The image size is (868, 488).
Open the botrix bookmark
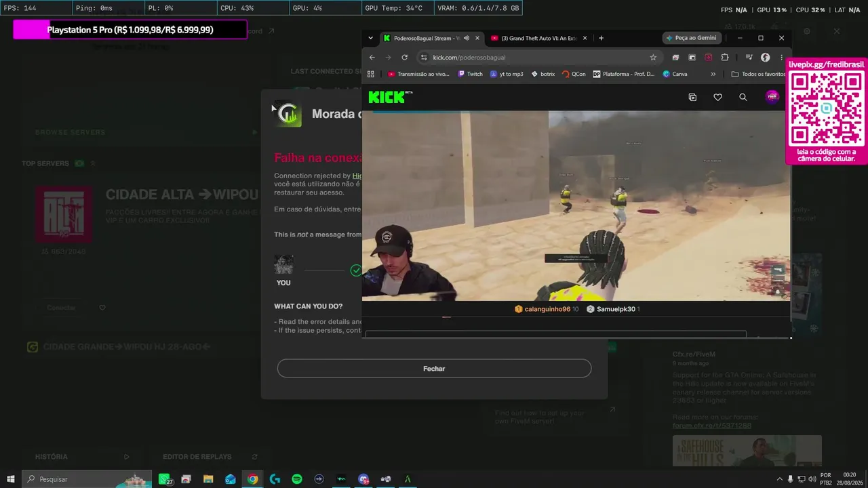coord(542,74)
